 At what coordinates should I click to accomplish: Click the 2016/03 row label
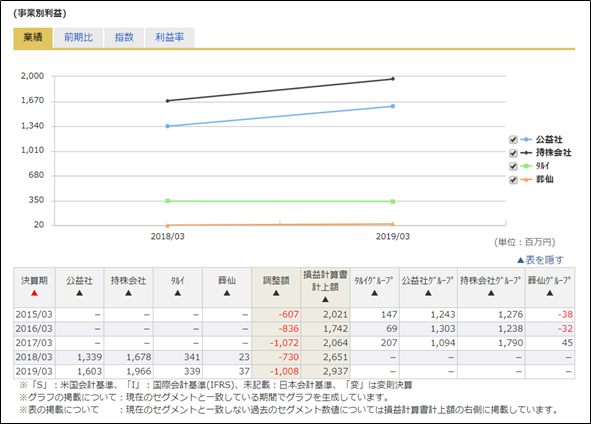point(34,329)
